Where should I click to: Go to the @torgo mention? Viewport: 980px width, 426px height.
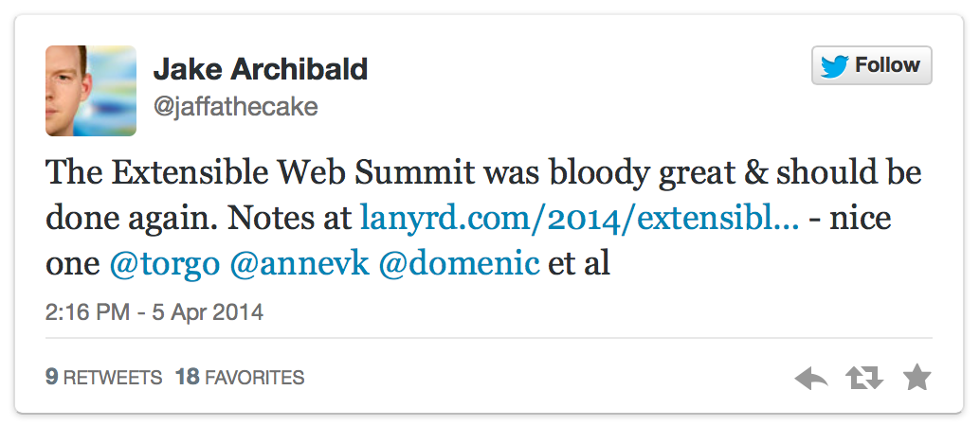165,262
